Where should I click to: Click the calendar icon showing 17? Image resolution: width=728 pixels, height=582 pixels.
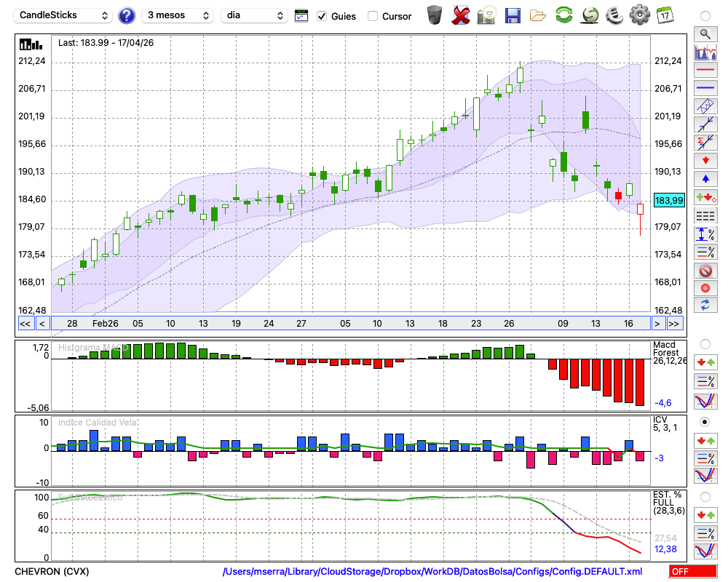tap(665, 15)
